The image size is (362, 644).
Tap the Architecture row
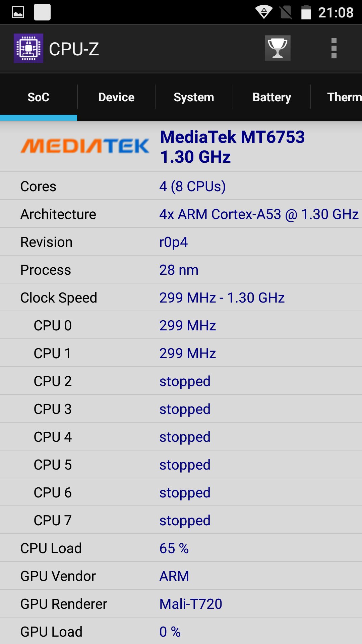click(181, 214)
